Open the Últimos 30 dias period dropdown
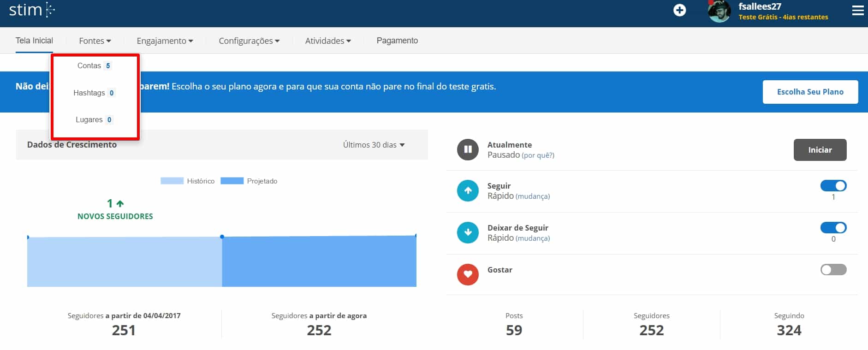This screenshot has width=868, height=350. tap(374, 145)
